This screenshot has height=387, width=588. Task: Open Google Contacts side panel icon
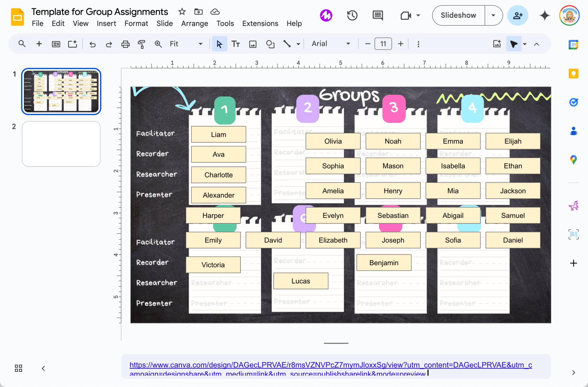[573, 131]
